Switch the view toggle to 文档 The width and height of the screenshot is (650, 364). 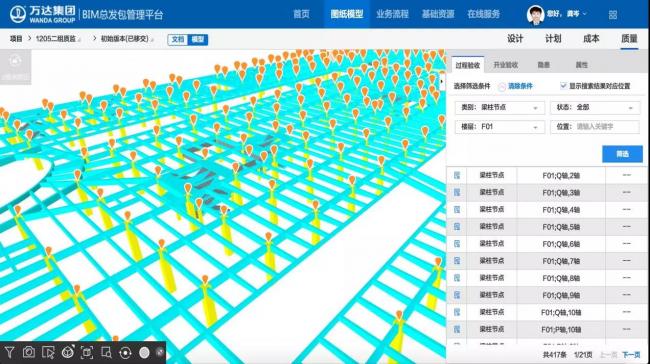[x=178, y=39]
